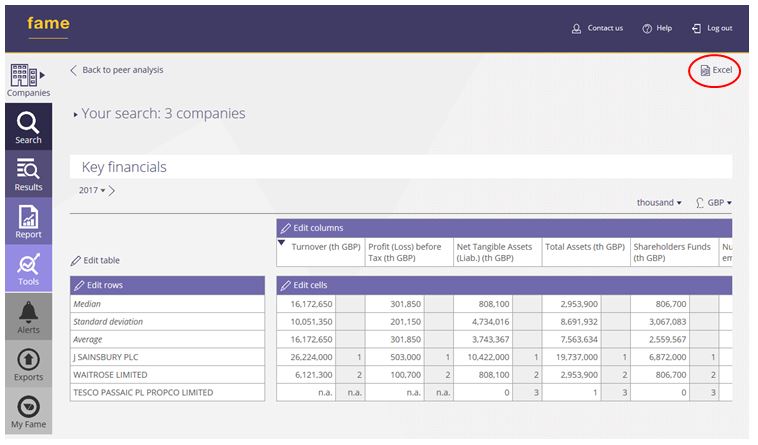Click Edit columns header bar

click(x=320, y=228)
